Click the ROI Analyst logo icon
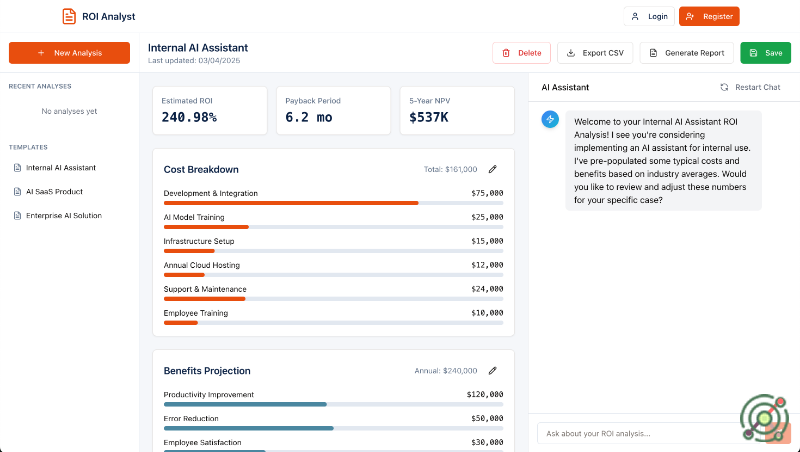The image size is (800, 452). 69,16
